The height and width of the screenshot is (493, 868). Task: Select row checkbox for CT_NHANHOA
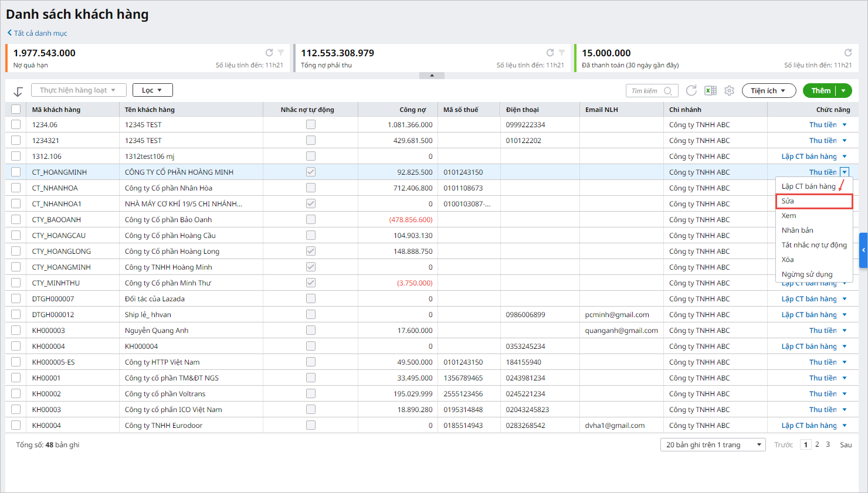click(16, 188)
